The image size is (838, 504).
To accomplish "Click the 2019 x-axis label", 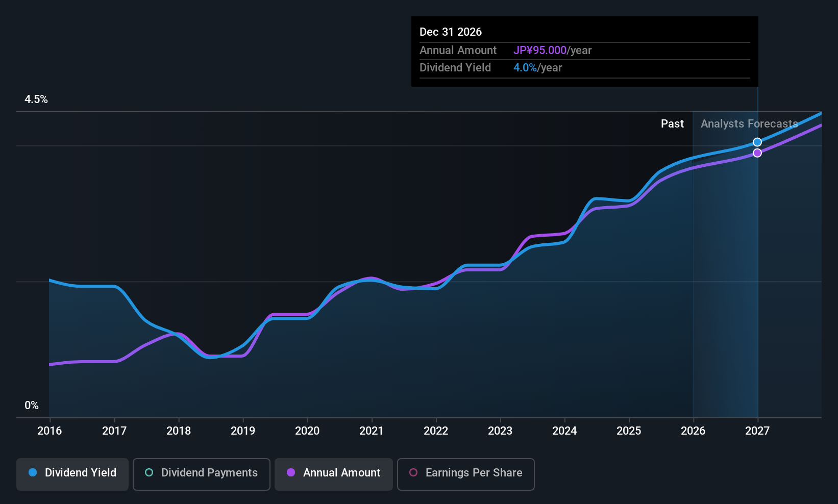I will (243, 431).
